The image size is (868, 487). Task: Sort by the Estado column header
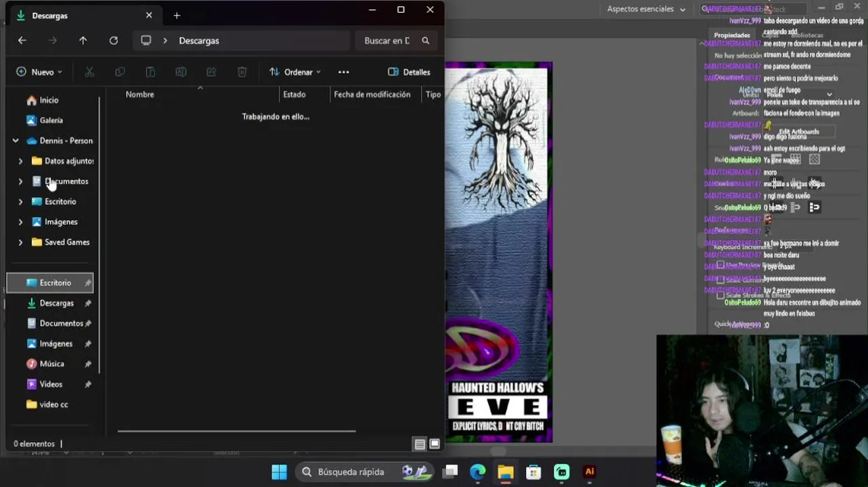[294, 95]
